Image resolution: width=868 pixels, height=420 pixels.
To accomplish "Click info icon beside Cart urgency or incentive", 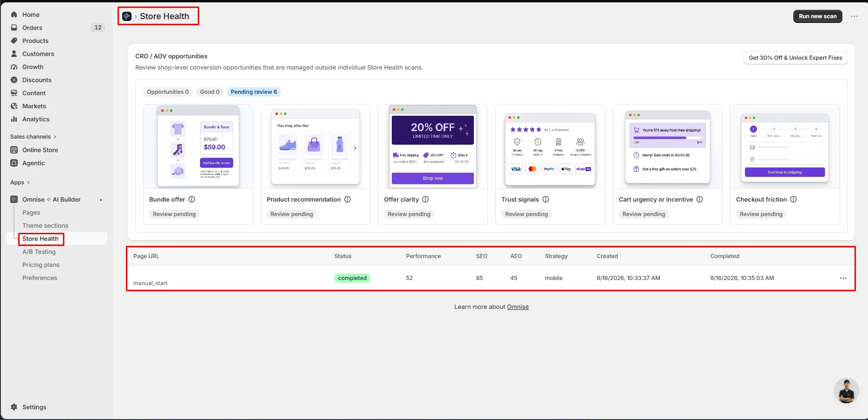I will 700,199.
